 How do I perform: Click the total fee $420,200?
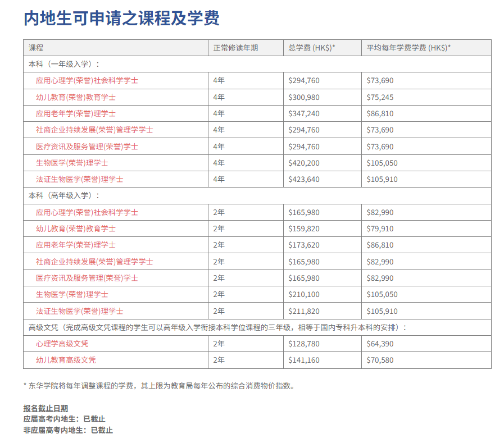[x=304, y=163]
